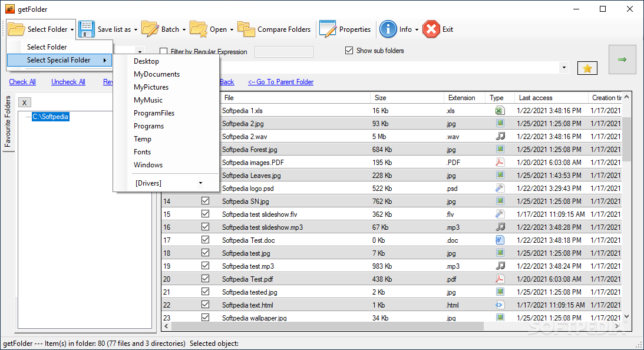The width and height of the screenshot is (644, 350).
Task: Toggle Show sub folders checkbox
Action: [349, 51]
